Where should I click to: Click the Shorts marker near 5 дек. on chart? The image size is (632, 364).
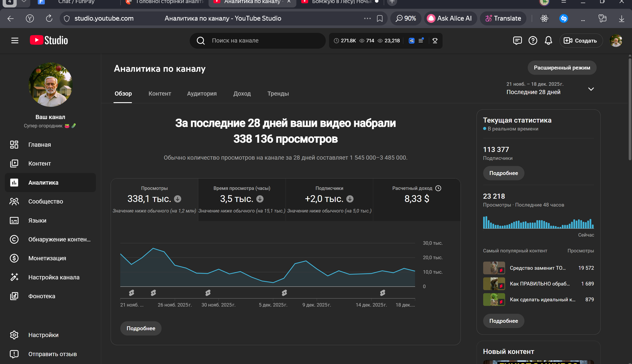[284, 293]
